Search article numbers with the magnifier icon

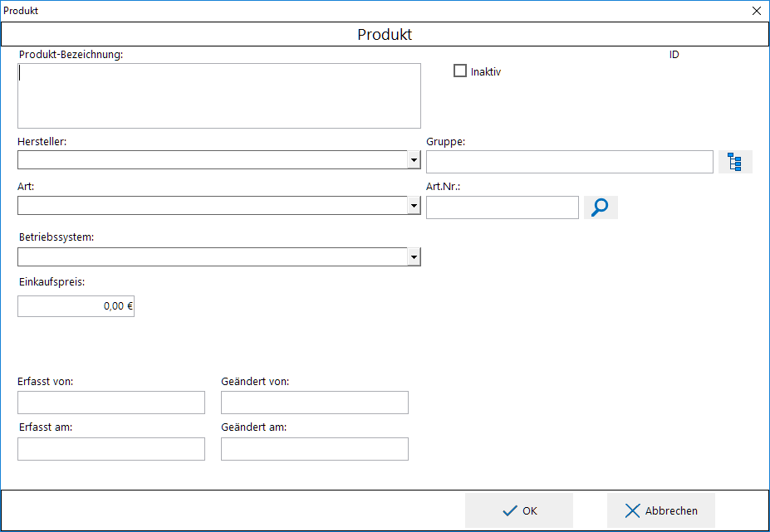pos(600,207)
